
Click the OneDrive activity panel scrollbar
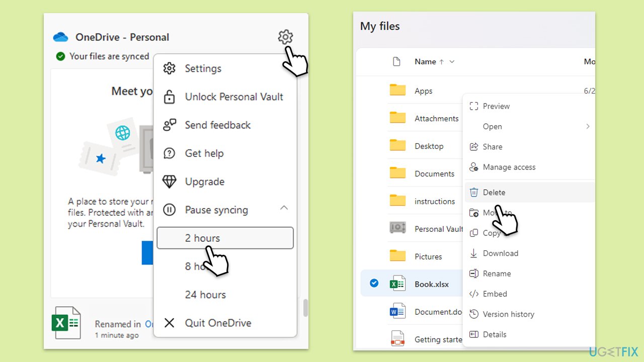(x=305, y=308)
